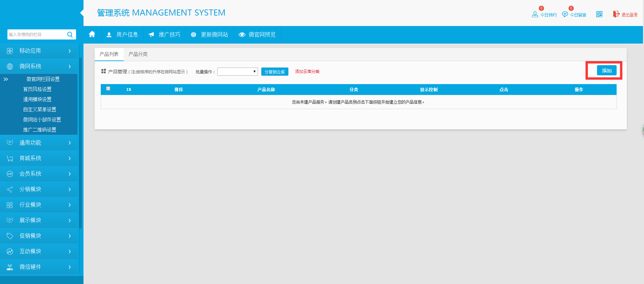Open the QR code icon in header

click(x=599, y=14)
